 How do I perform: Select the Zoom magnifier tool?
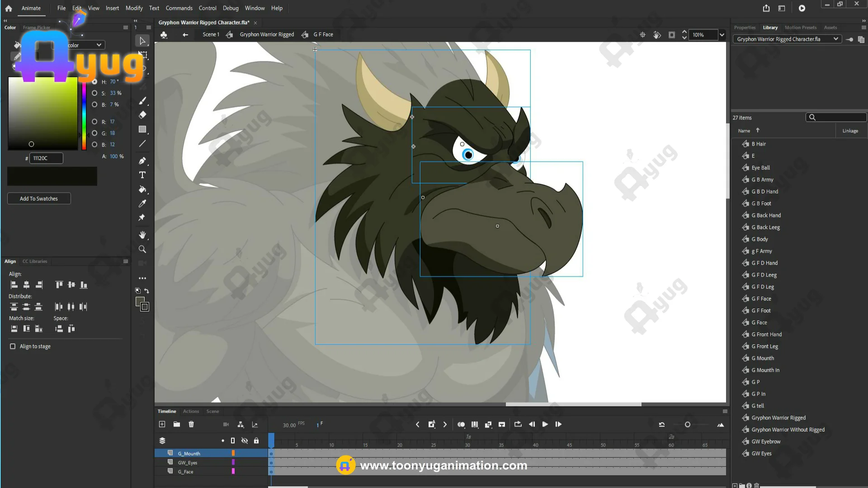[x=142, y=249]
